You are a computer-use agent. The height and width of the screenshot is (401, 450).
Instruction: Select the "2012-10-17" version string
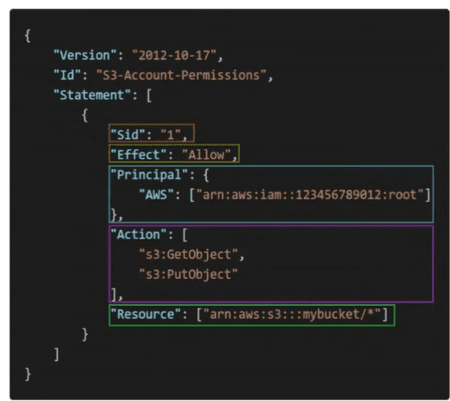(x=174, y=55)
